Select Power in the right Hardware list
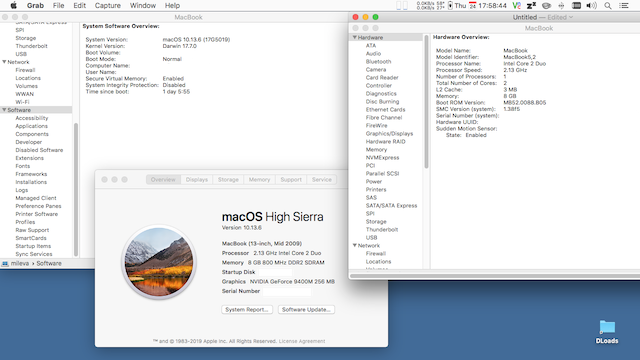Viewport: 640px width, 360px height. tap(374, 182)
